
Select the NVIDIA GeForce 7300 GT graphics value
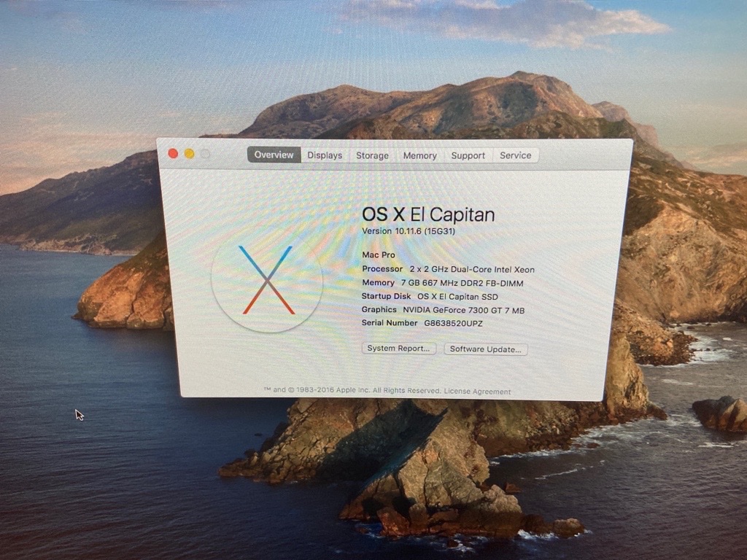[463, 311]
